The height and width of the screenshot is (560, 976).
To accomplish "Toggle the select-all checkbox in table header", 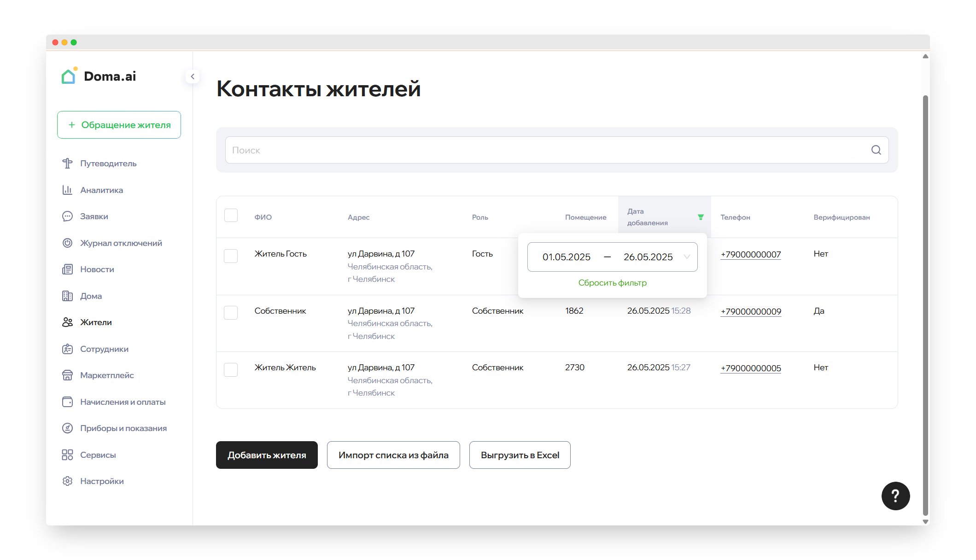I will (x=231, y=216).
